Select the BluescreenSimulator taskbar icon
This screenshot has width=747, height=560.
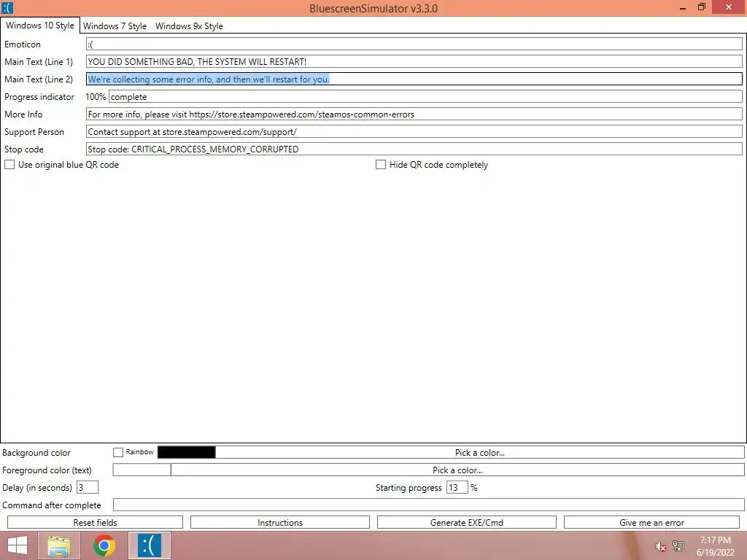point(150,545)
